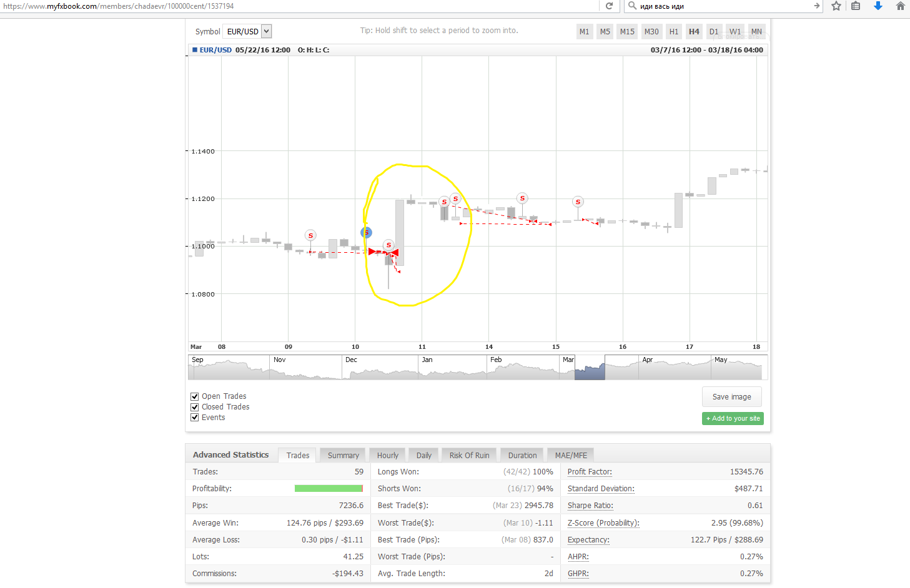
Task: Switch chart to M5 timeframe
Action: [605, 31]
